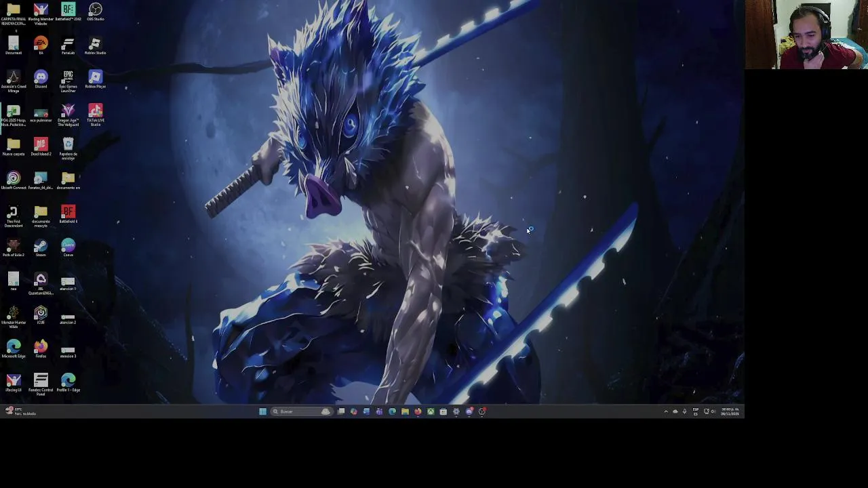Image resolution: width=868 pixels, height=488 pixels.
Task: Launch Assassin's Creed Mirage icon
Action: (x=14, y=81)
